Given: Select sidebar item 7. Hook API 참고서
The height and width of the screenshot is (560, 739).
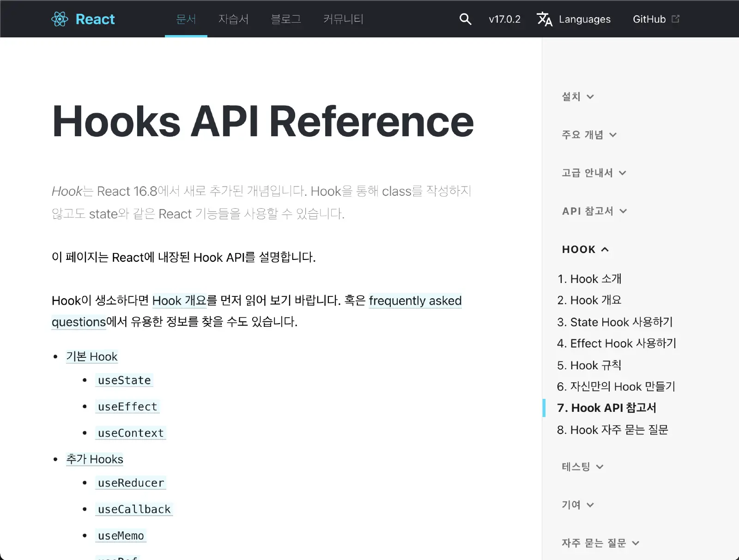Looking at the screenshot, I should click(x=606, y=408).
